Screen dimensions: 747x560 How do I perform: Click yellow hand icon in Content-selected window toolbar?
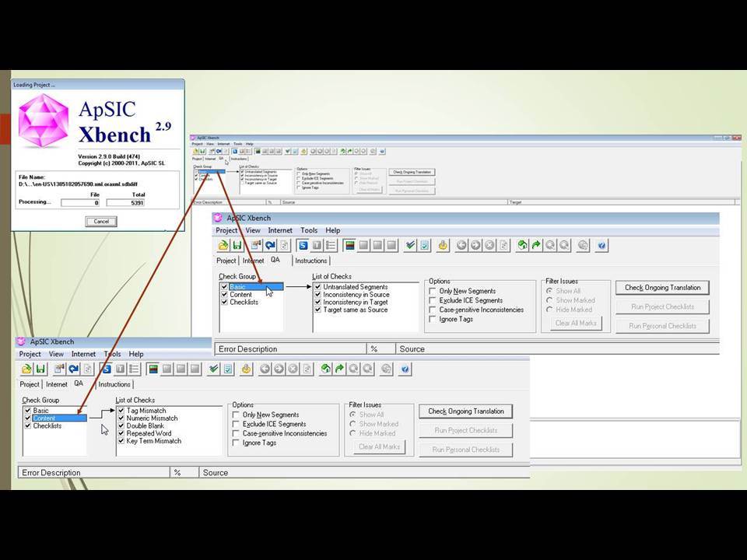[x=247, y=369]
